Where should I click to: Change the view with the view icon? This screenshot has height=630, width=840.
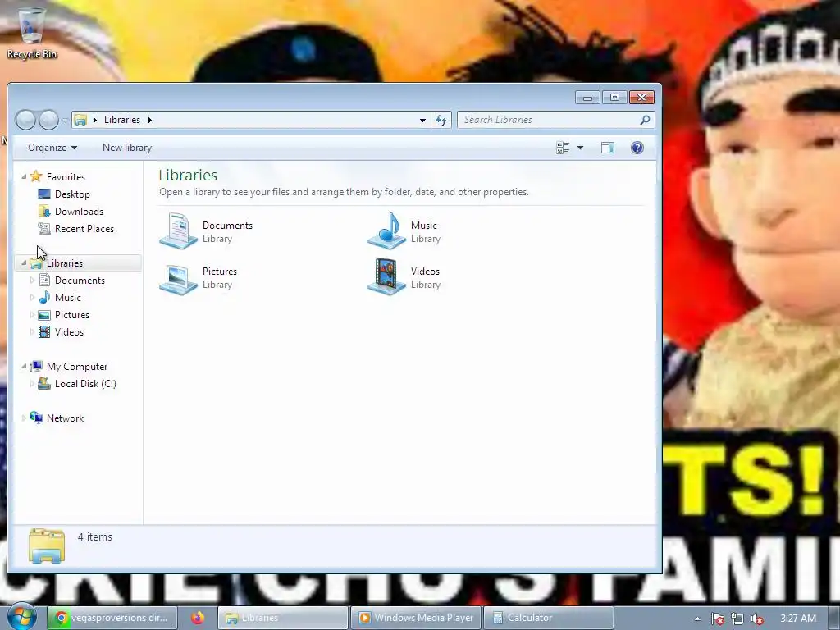coord(563,148)
